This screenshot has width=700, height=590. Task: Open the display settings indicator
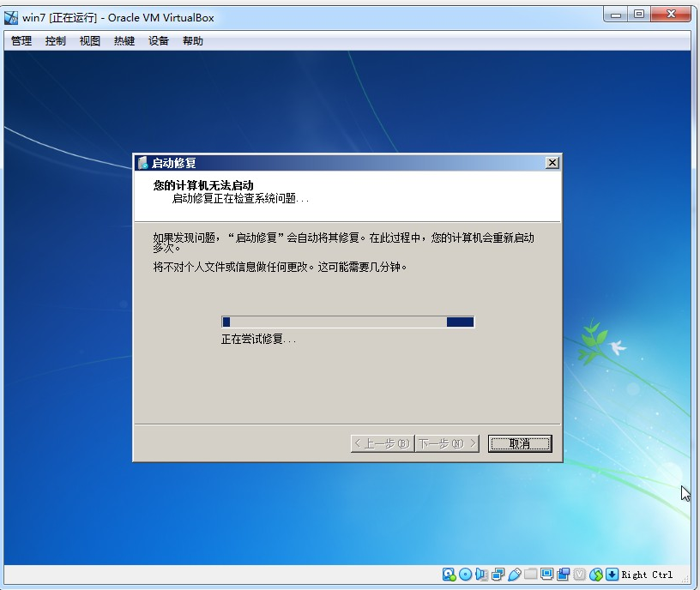click(x=547, y=574)
